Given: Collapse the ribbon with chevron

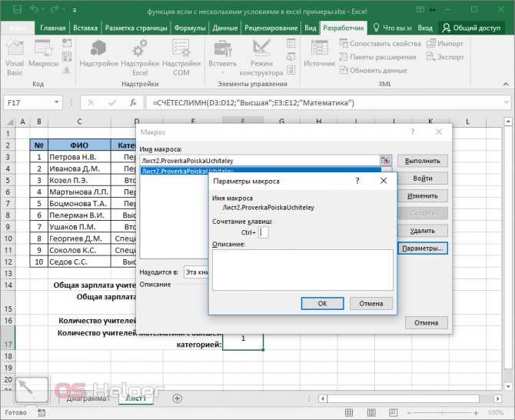Looking at the screenshot, I should tap(506, 84).
